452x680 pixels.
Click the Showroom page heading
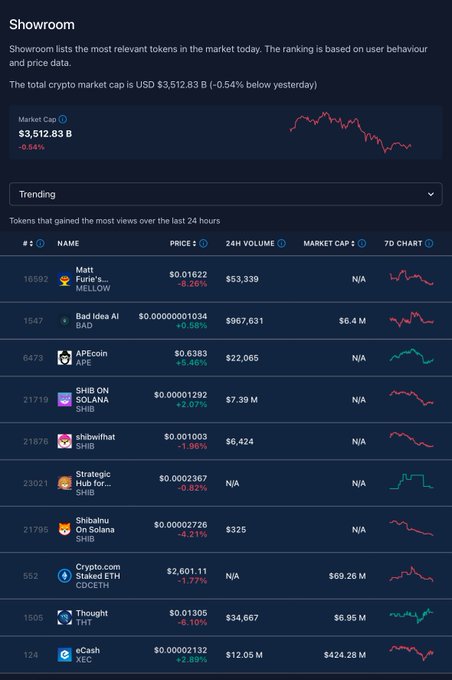click(x=42, y=25)
